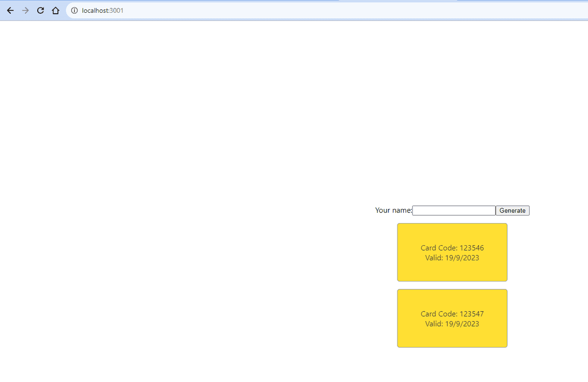Click empty space in the address bar
This screenshot has height=382, width=588.
click(x=343, y=10)
